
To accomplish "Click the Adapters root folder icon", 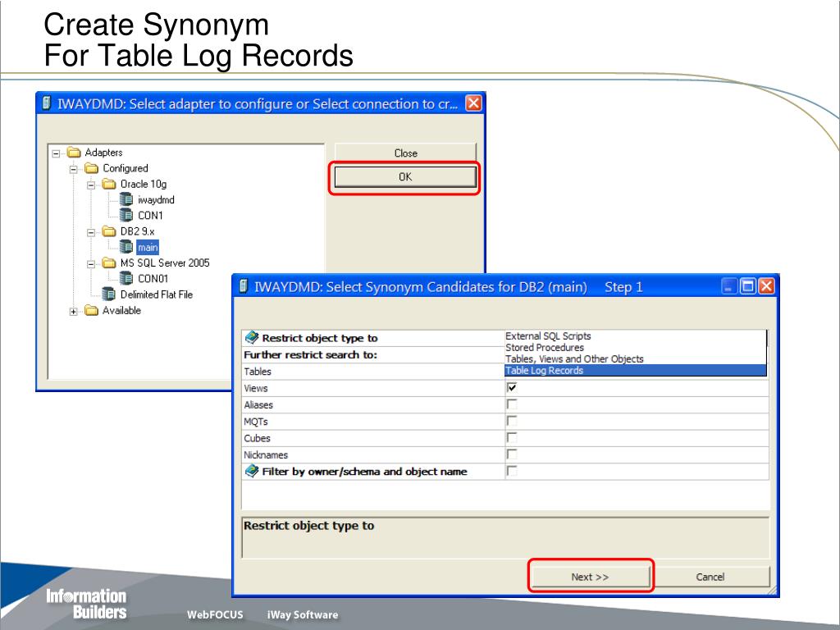I will pyautogui.click(x=74, y=153).
